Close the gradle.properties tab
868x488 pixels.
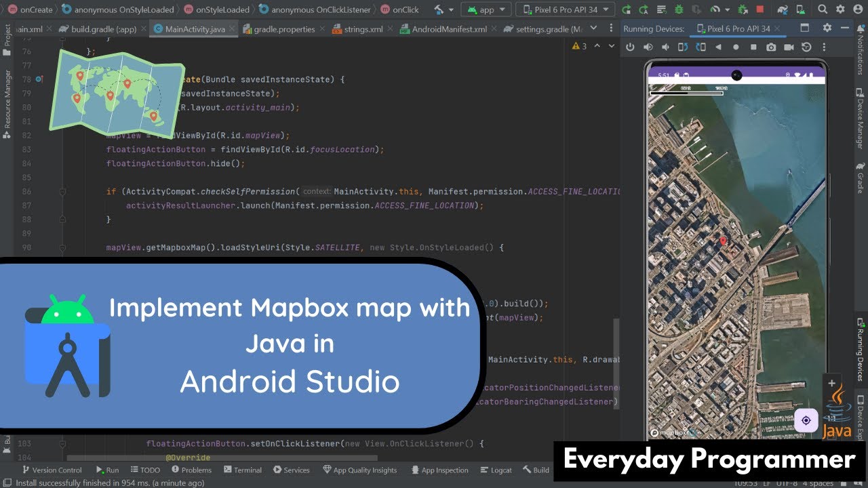[322, 29]
